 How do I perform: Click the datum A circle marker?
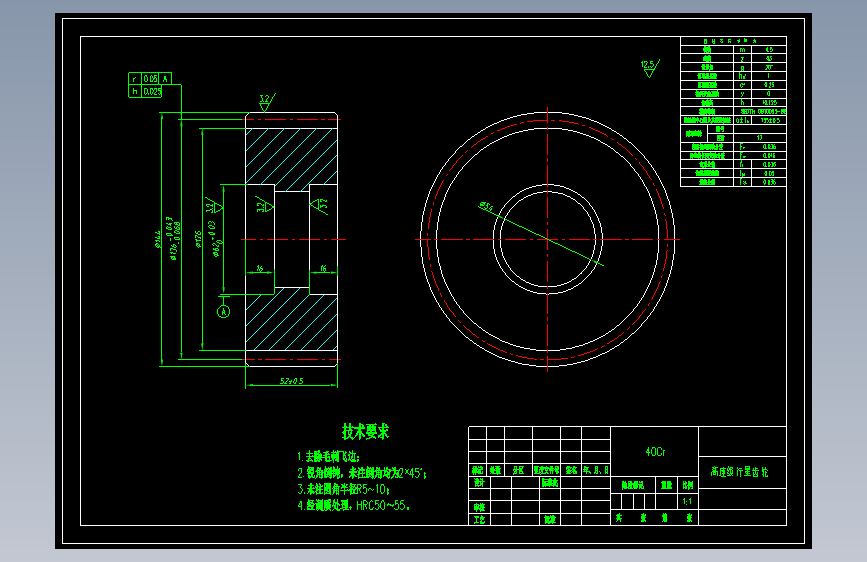pos(223,312)
